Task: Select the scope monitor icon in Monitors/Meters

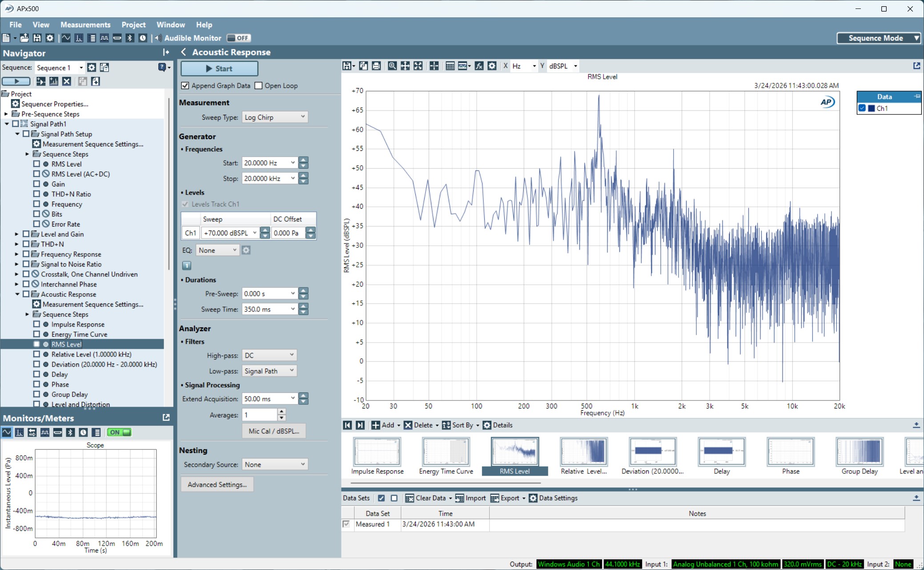Action: (x=7, y=433)
